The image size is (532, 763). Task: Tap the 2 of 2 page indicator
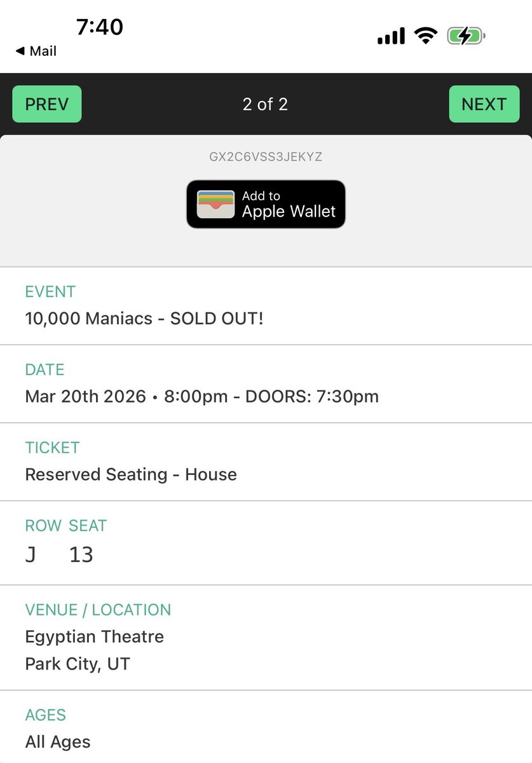[x=265, y=104]
